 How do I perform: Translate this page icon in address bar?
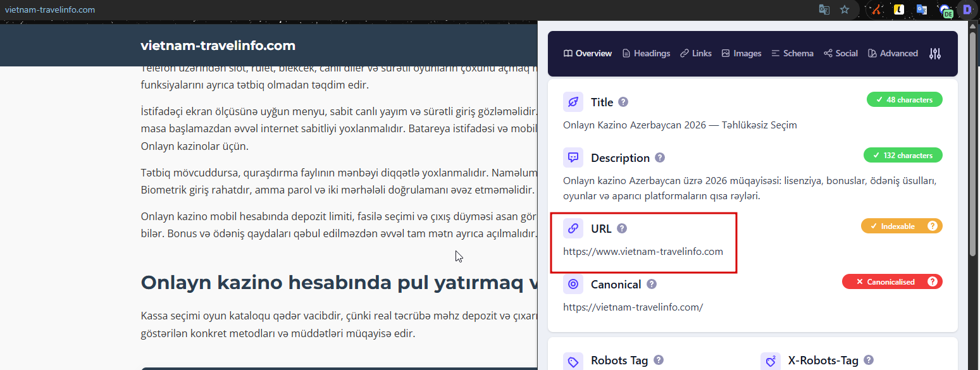click(x=824, y=9)
